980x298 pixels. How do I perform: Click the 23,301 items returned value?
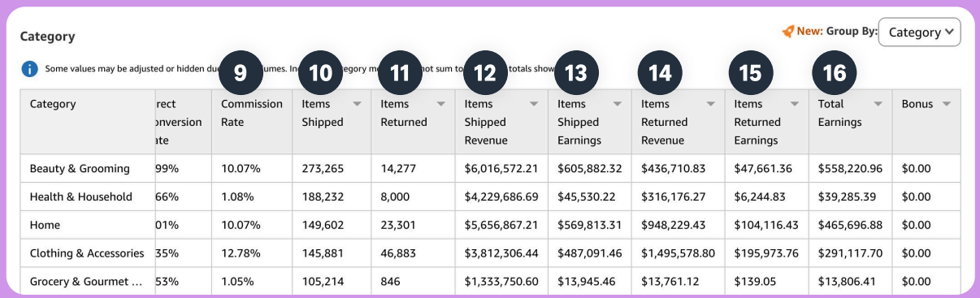pos(398,225)
